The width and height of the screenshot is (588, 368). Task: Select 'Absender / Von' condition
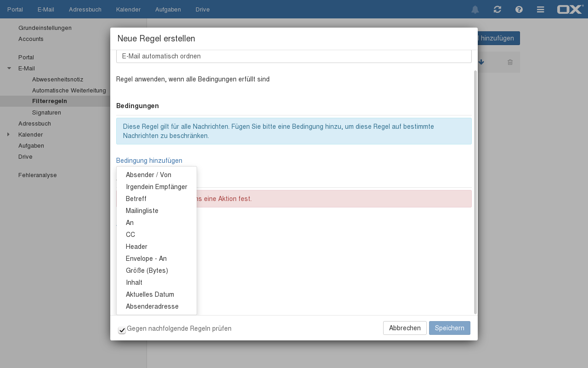click(148, 175)
